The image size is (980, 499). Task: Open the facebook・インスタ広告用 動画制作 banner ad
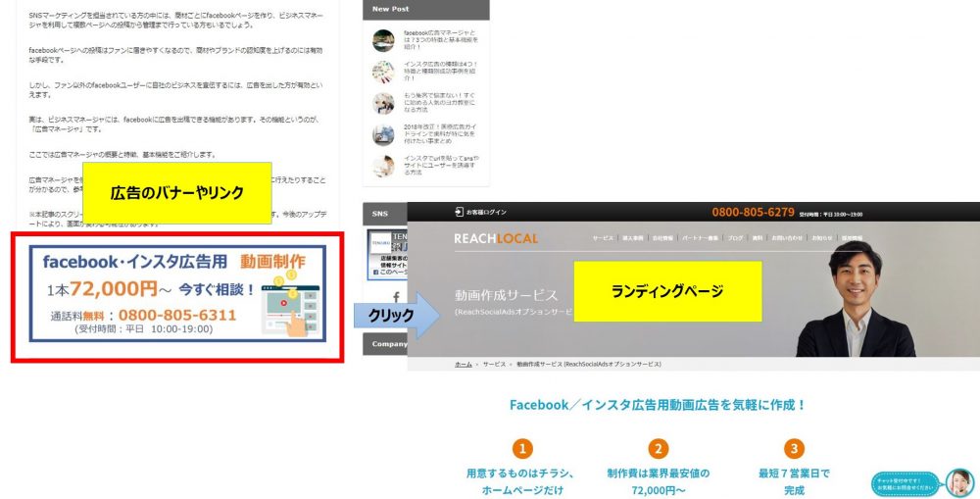(x=177, y=294)
